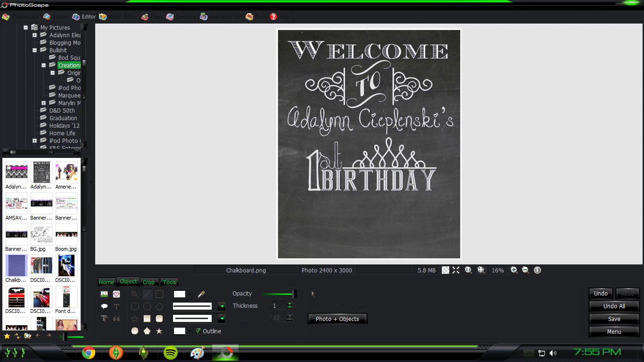
Task: Pick the eyedropper color picker
Action: click(x=201, y=294)
